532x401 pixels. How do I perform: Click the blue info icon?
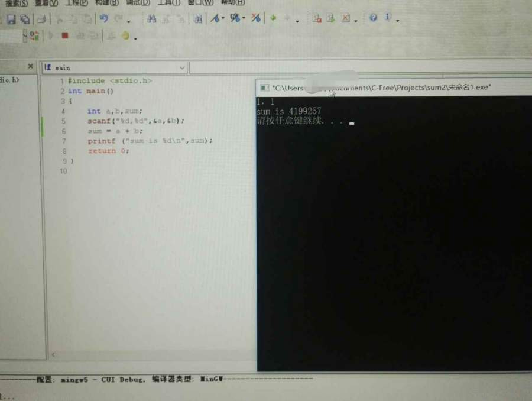[x=387, y=17]
